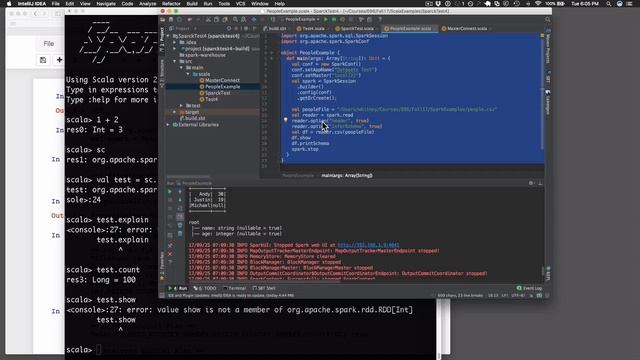
Task: Expand the target folder
Action: [x=175, y=112]
